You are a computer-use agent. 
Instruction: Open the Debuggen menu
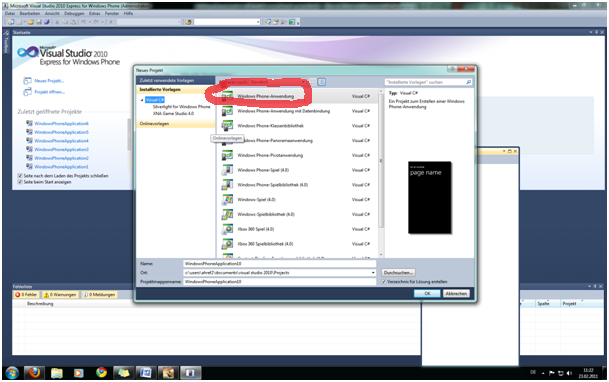[x=74, y=14]
